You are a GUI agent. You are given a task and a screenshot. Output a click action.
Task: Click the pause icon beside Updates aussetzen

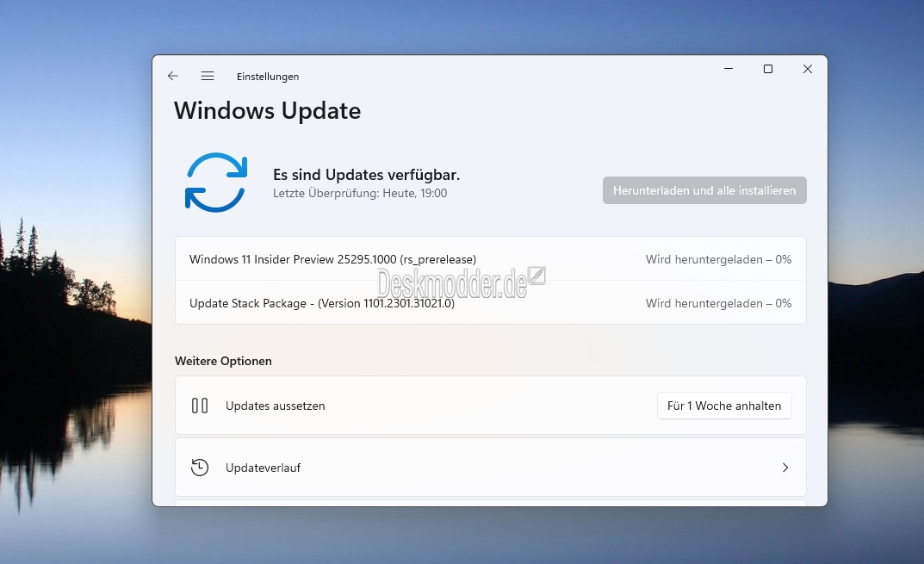200,406
